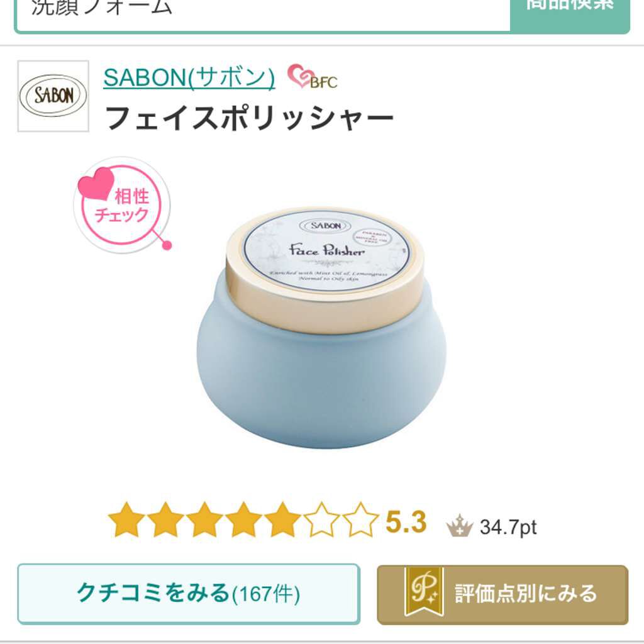Tap the BFC heart badge icon

click(x=312, y=77)
